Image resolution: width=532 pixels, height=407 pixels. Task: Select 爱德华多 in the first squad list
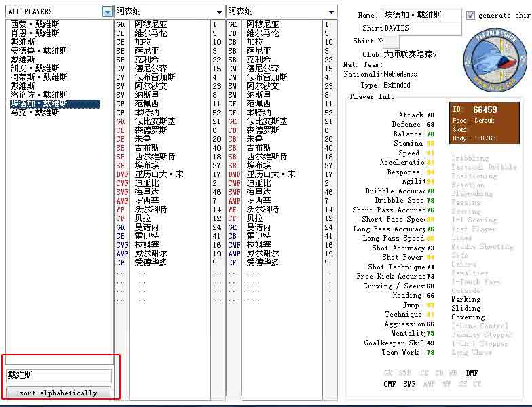[x=151, y=262]
